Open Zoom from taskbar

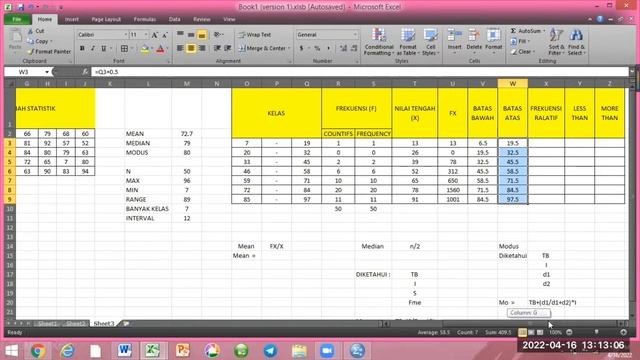click(x=327, y=351)
